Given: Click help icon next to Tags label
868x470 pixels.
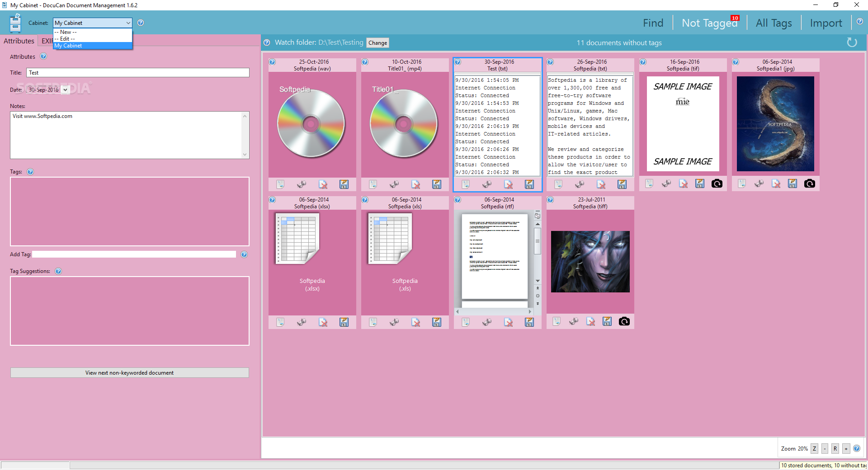Looking at the screenshot, I should (x=30, y=172).
